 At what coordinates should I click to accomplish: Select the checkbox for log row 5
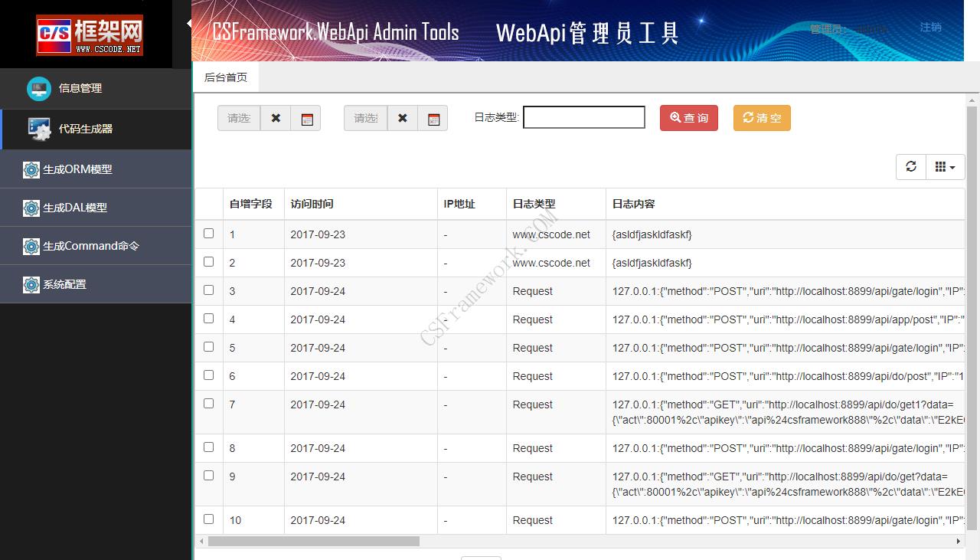pyautogui.click(x=208, y=347)
